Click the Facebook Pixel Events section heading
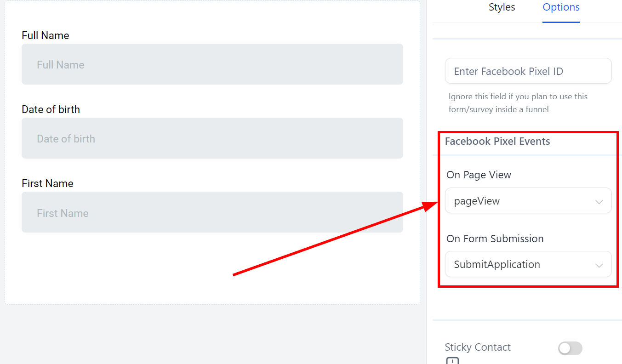622x364 pixels. click(x=497, y=141)
